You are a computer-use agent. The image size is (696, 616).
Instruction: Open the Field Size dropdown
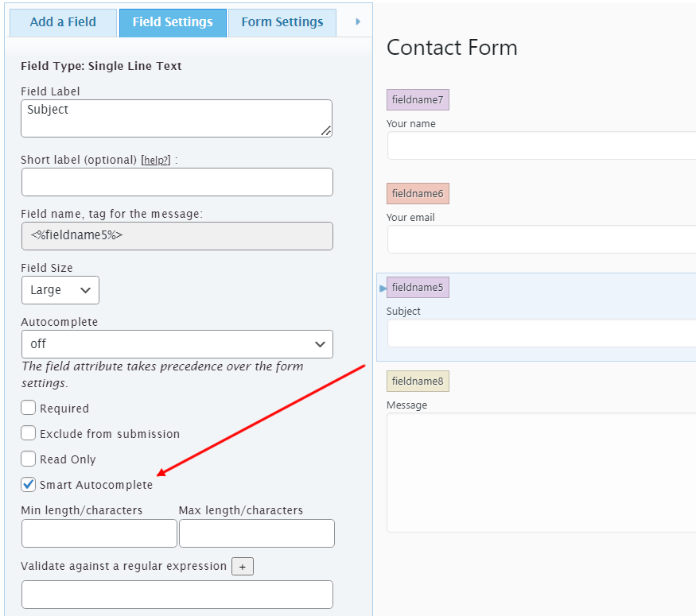[60, 290]
